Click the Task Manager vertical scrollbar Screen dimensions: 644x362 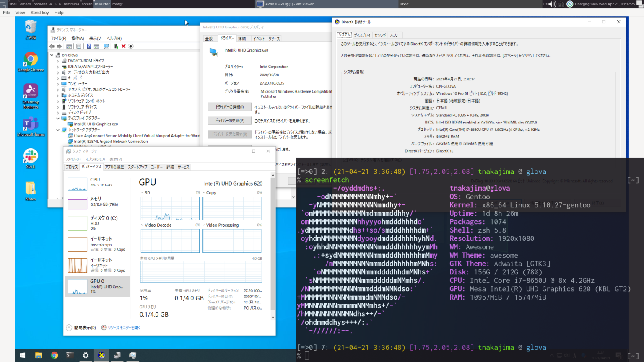coord(273,246)
